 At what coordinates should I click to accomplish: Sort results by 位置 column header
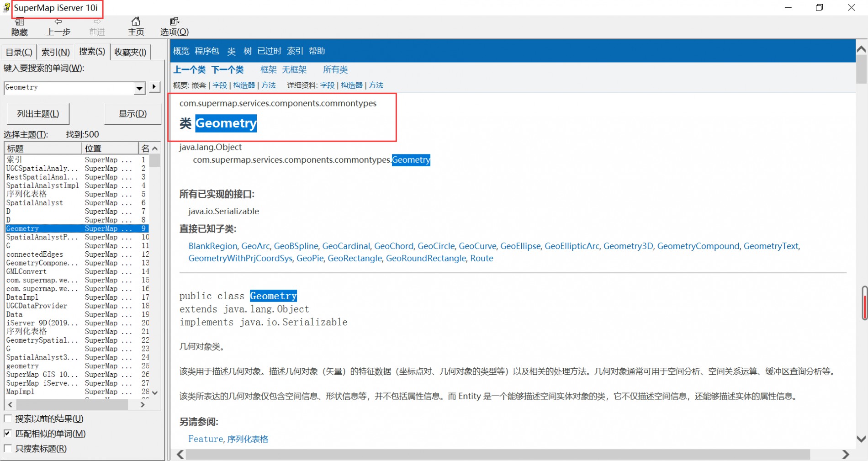click(x=110, y=148)
